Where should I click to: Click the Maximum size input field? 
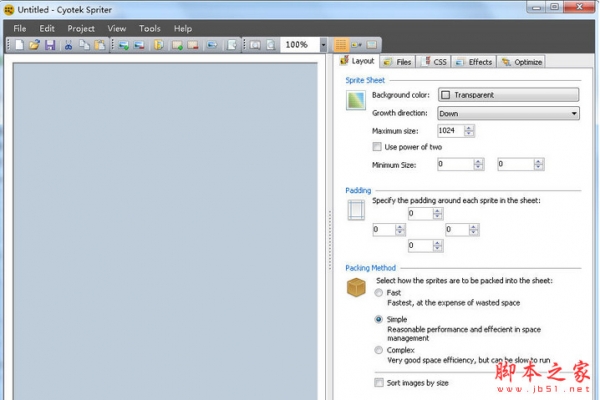449,131
